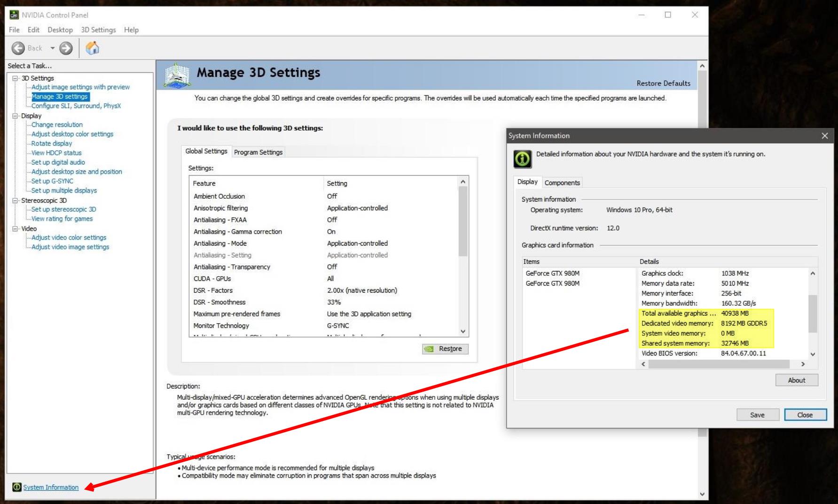Select the Antialiasing - Gamma correction row
838x504 pixels.
click(324, 232)
